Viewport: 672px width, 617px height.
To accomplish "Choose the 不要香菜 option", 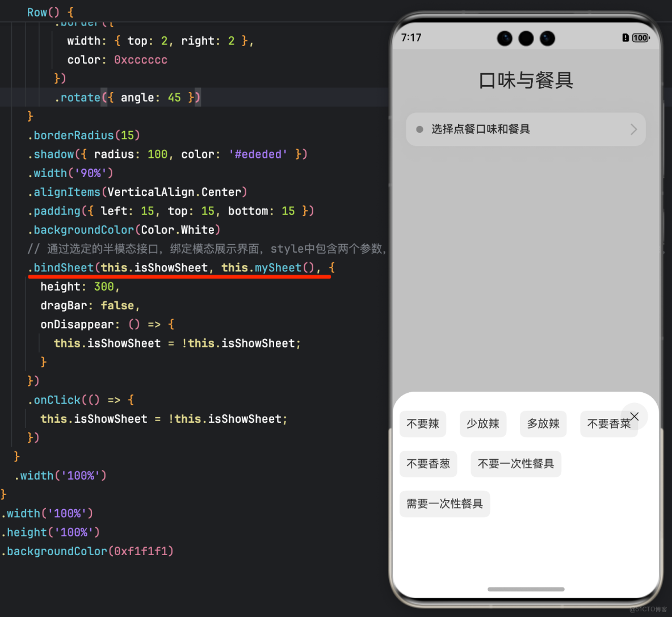I will [x=608, y=424].
